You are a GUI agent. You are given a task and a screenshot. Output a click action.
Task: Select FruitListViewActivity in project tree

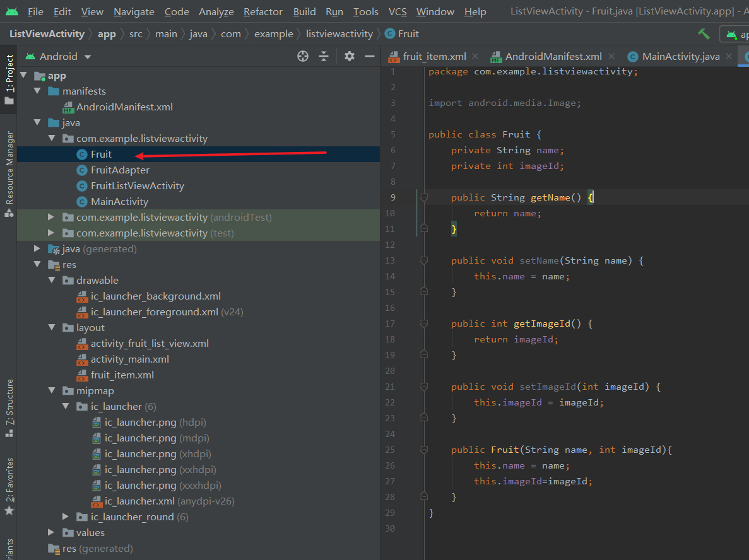[138, 185]
